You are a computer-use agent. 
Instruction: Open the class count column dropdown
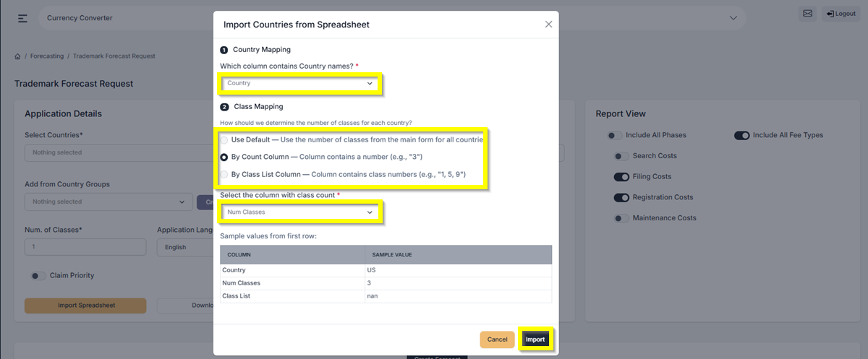(x=300, y=212)
